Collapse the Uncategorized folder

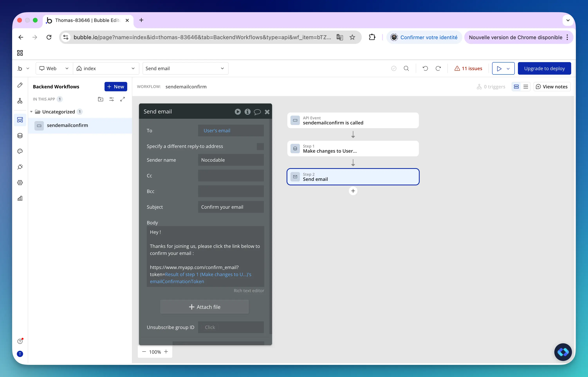(31, 112)
